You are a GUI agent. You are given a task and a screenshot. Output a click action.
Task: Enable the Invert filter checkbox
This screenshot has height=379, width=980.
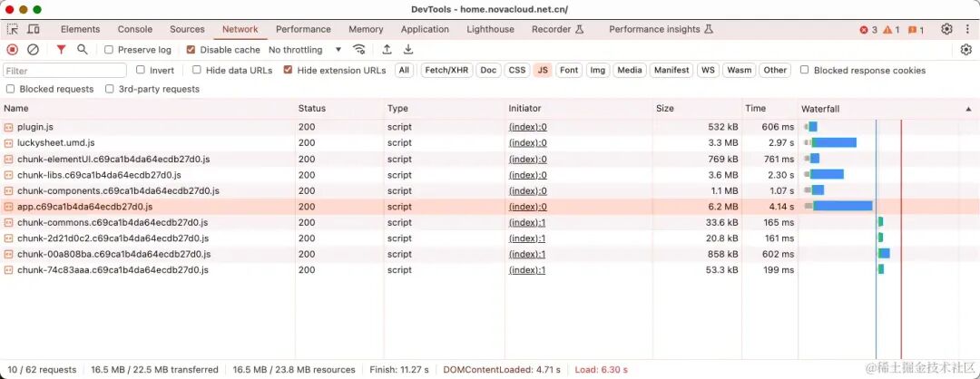141,70
